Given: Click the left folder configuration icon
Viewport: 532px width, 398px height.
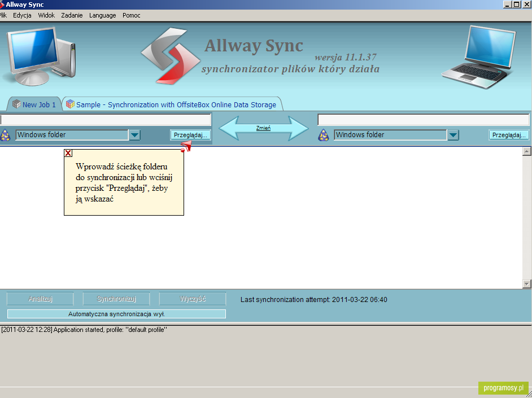Looking at the screenshot, I should (x=6, y=135).
